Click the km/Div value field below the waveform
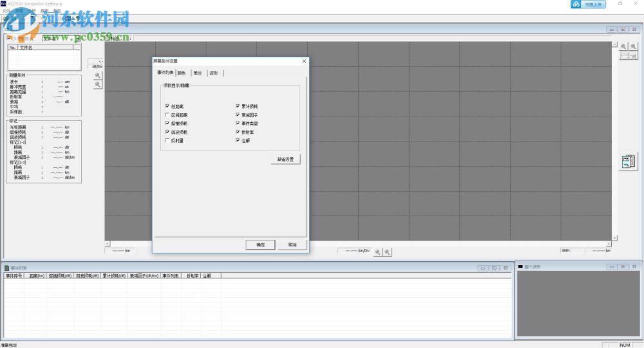The height and width of the screenshot is (348, 644). pyautogui.click(x=354, y=250)
